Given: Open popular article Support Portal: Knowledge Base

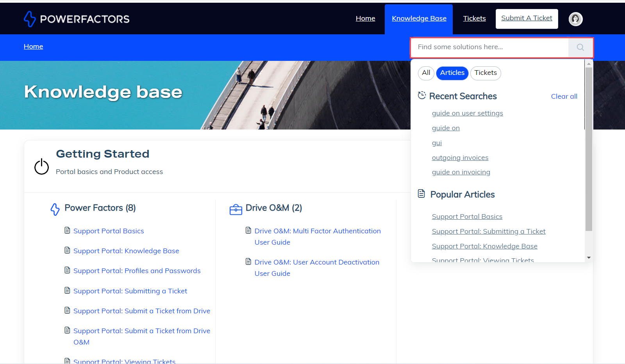Looking at the screenshot, I should click(x=484, y=246).
